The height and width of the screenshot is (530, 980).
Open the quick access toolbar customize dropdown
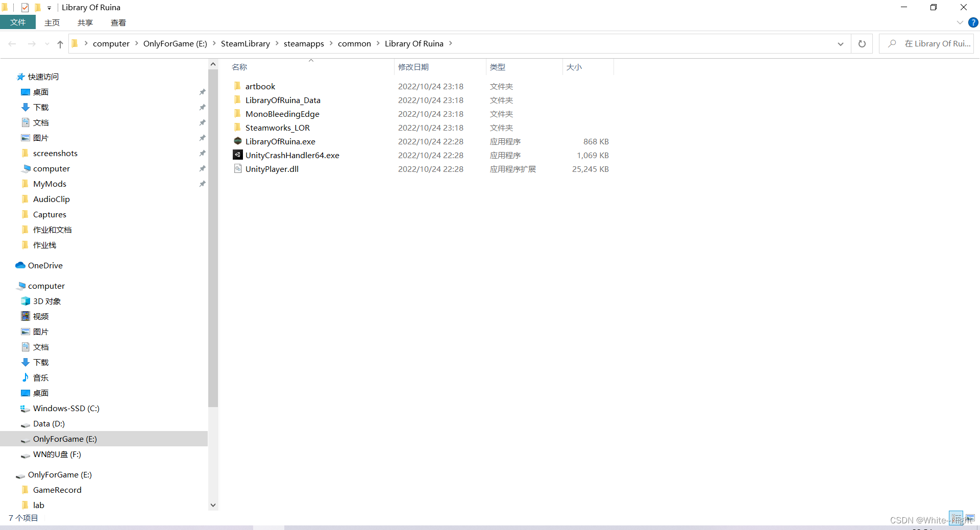(49, 8)
